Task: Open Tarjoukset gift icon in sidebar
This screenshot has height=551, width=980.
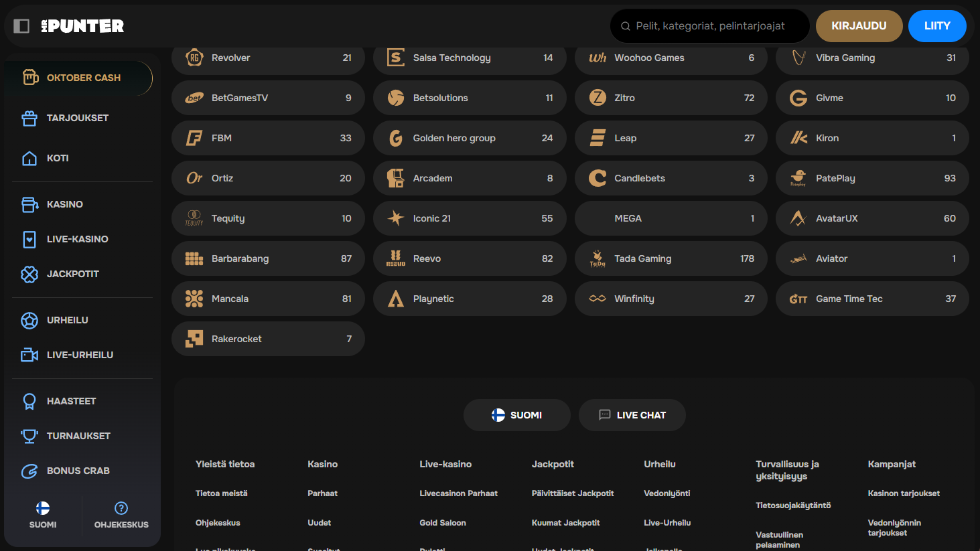Action: tap(29, 119)
